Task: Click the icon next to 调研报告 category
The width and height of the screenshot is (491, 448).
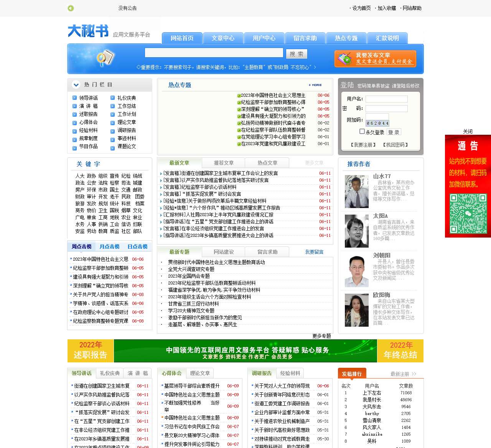Action: pos(113,131)
